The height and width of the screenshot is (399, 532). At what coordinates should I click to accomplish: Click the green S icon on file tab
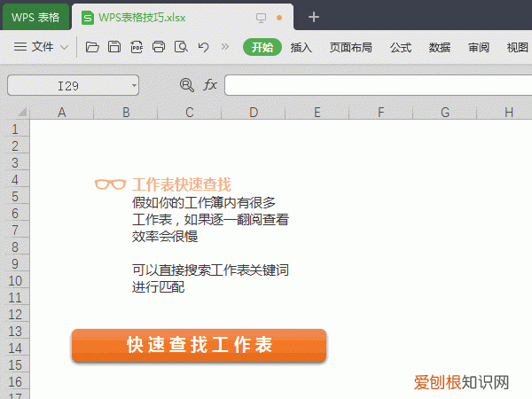88,18
